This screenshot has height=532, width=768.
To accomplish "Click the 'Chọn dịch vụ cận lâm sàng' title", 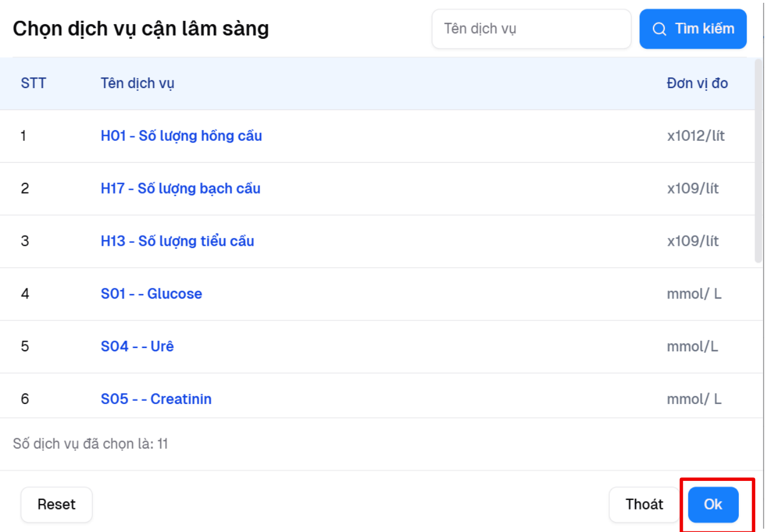I will pyautogui.click(x=141, y=29).
